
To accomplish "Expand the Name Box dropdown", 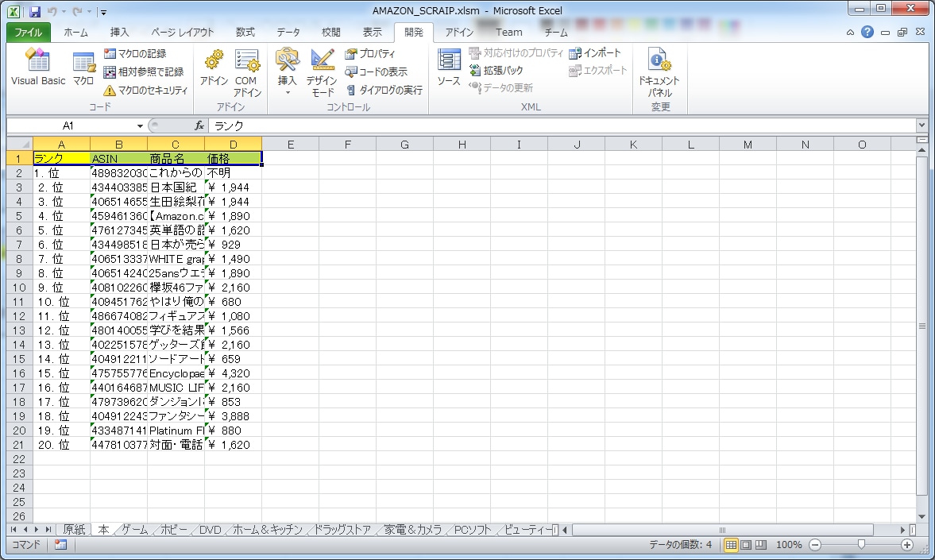I will coord(140,126).
